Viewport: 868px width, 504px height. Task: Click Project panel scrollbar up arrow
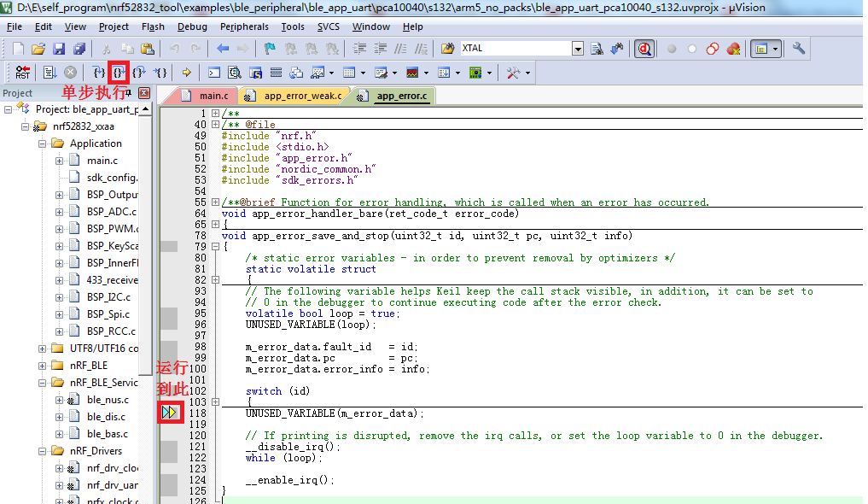[146, 109]
